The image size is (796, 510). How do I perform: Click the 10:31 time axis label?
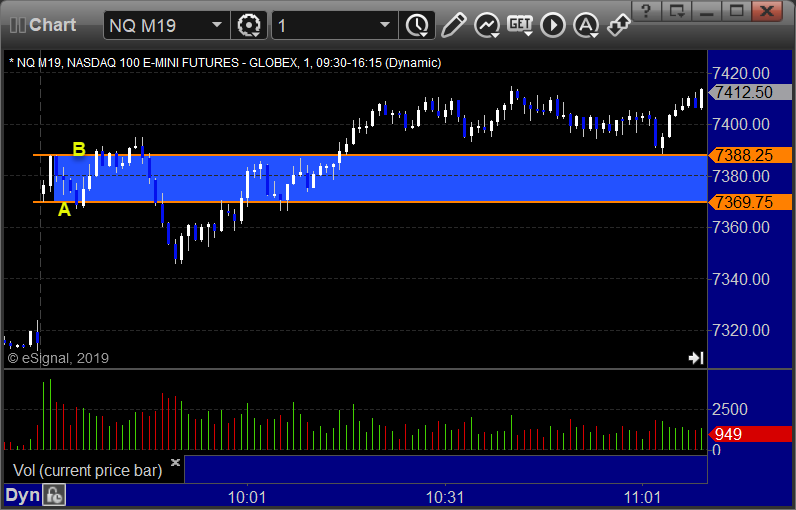[445, 497]
